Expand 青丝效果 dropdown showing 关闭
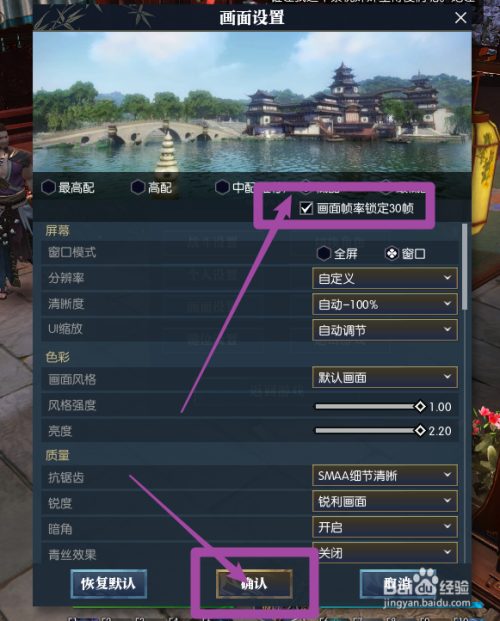The width and height of the screenshot is (500, 621). (385, 552)
